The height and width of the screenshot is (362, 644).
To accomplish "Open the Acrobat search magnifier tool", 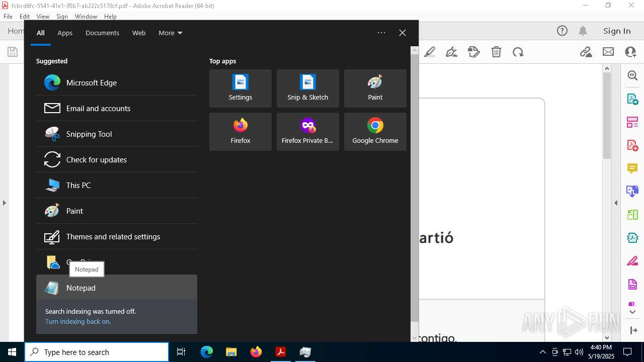I will tap(632, 75).
